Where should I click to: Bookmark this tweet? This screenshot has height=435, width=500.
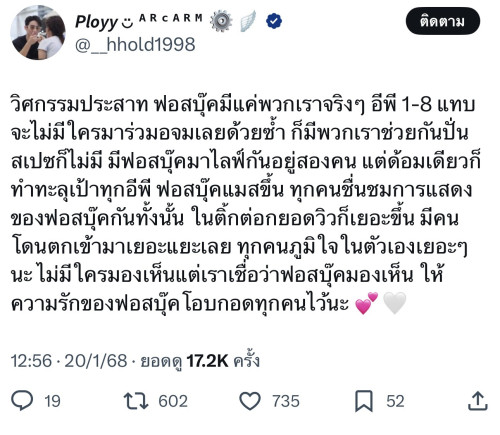pyautogui.click(x=364, y=401)
